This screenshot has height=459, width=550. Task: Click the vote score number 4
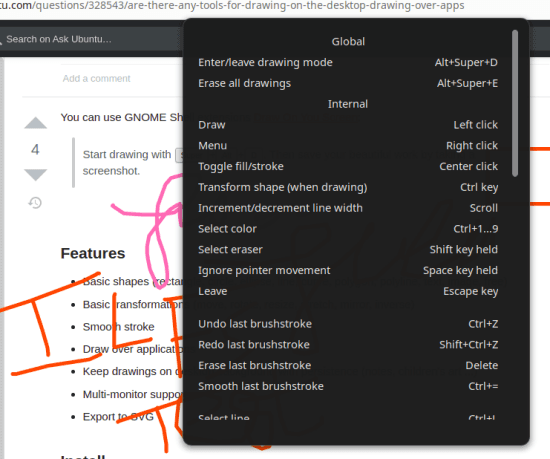pyautogui.click(x=35, y=150)
